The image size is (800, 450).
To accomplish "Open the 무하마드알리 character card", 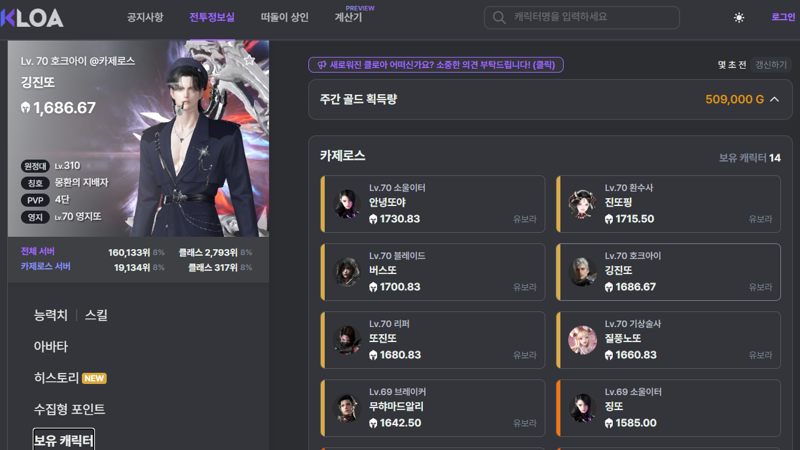I will (x=433, y=408).
